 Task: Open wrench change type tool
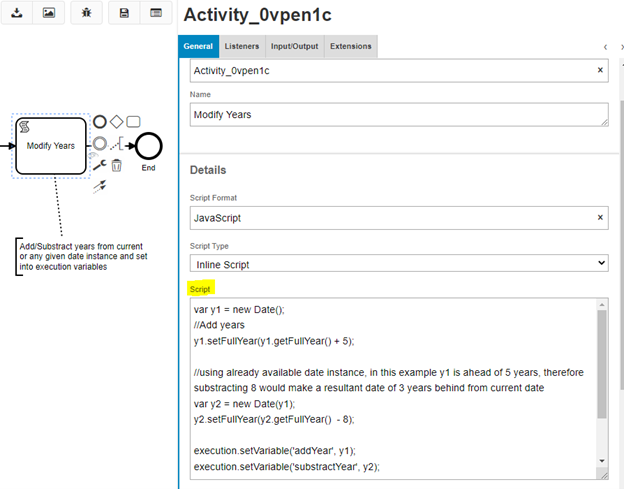[99, 166]
